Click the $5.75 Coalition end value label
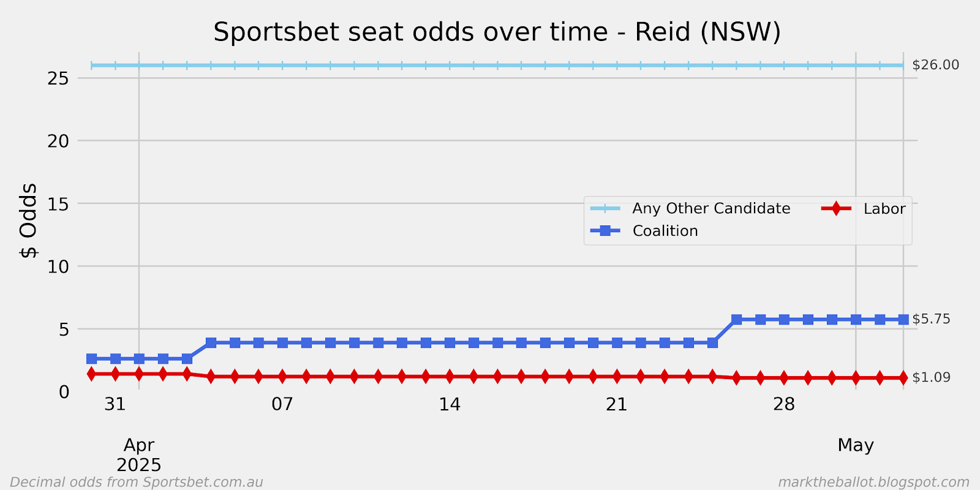The height and width of the screenshot is (490, 980). pyautogui.click(x=931, y=319)
